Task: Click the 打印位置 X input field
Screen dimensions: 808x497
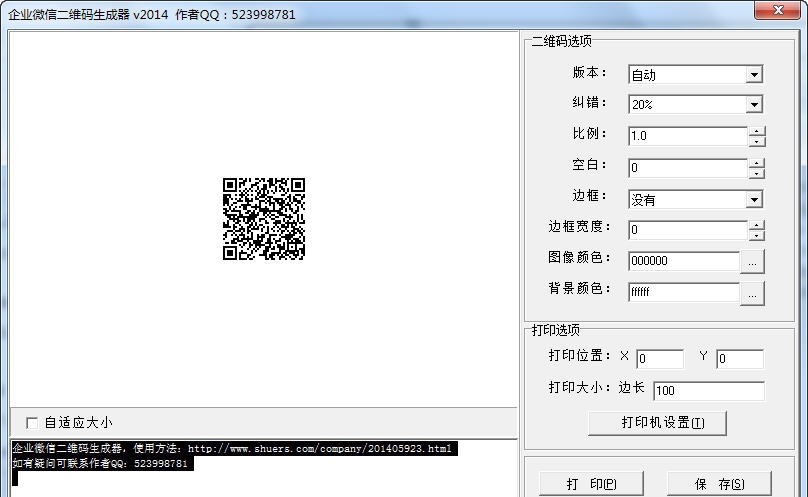Action: coord(660,359)
